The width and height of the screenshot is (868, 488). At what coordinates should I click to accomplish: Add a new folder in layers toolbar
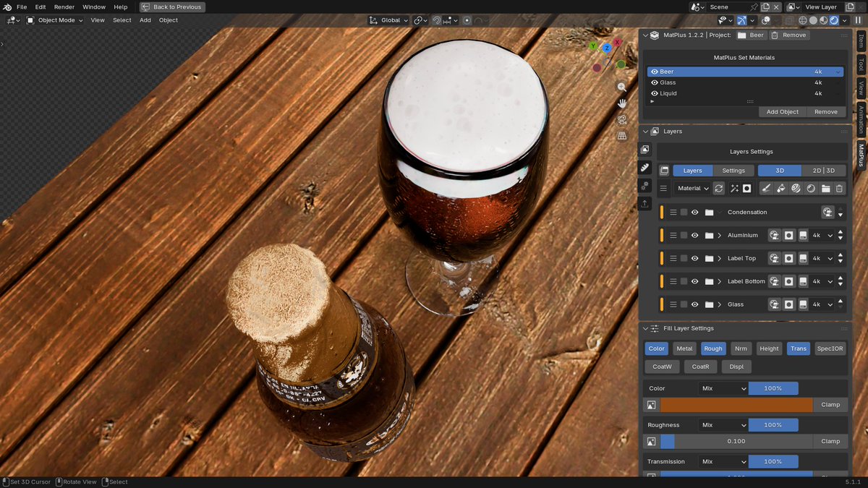click(825, 188)
